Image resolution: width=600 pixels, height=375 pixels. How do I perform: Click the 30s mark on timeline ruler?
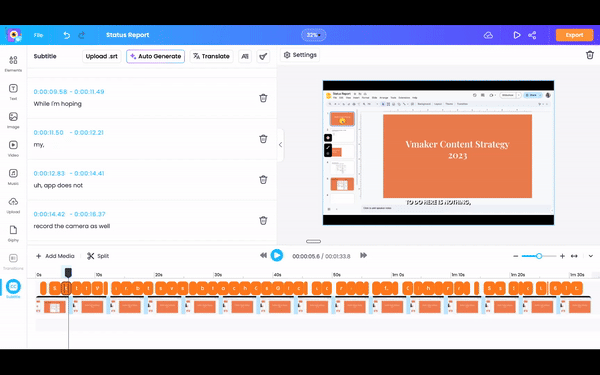coord(218,275)
